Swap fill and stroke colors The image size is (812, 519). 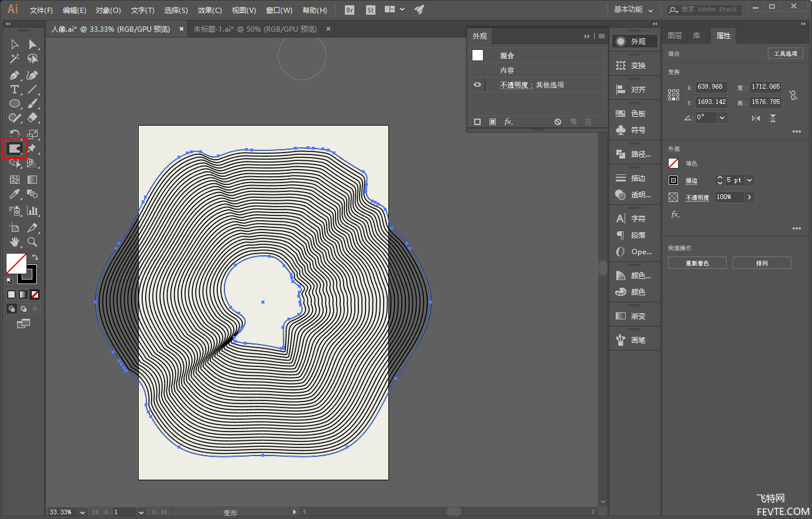pos(35,257)
